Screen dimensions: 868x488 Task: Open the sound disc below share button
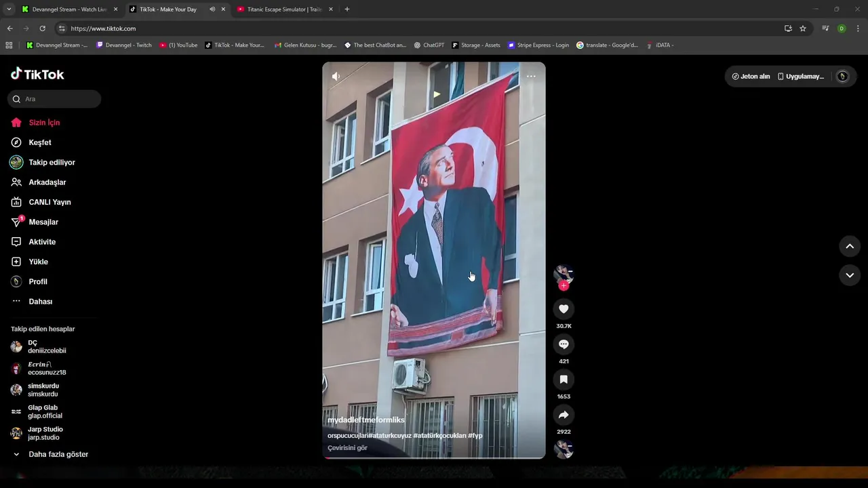[564, 449]
